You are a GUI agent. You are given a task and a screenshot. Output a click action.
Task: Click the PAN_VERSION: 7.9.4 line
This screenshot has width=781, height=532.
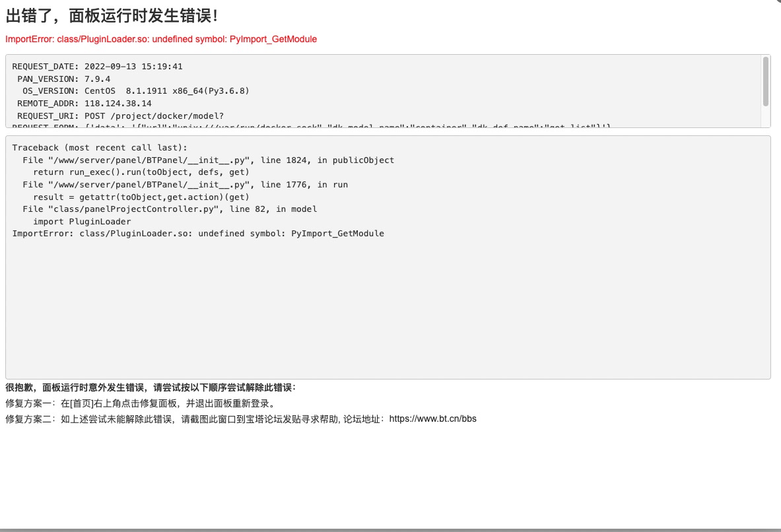point(64,79)
